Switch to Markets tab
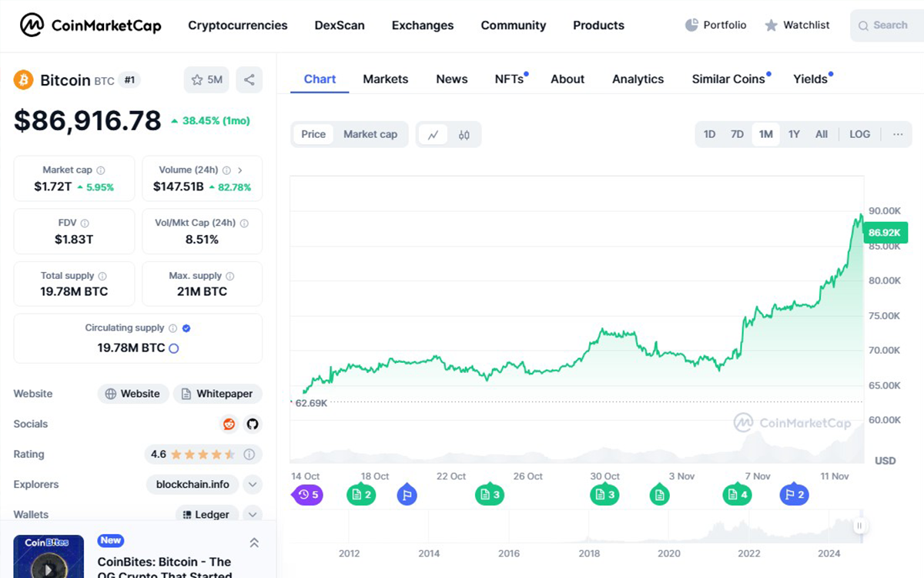 (x=386, y=79)
